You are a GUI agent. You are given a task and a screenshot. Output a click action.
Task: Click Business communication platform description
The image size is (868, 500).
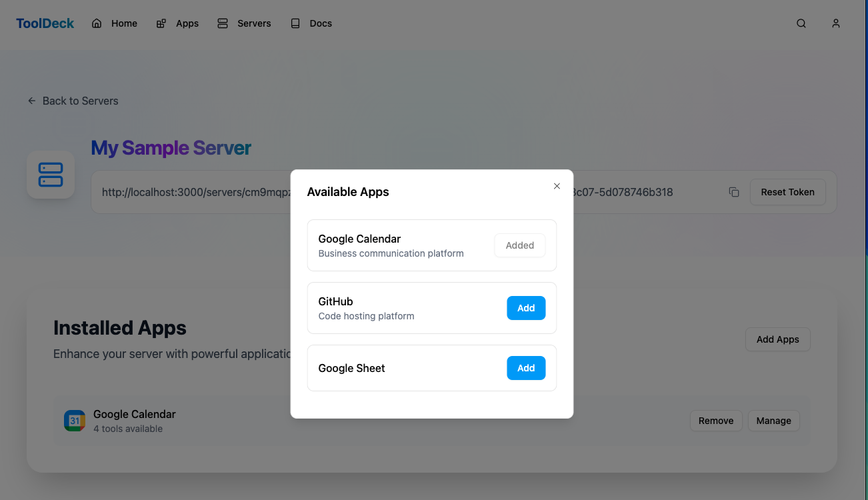[x=391, y=253]
